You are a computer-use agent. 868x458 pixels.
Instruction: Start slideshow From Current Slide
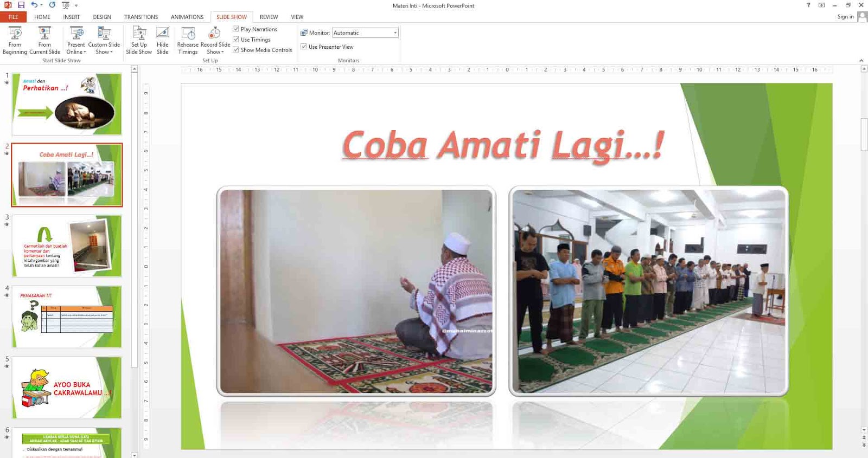[44, 41]
